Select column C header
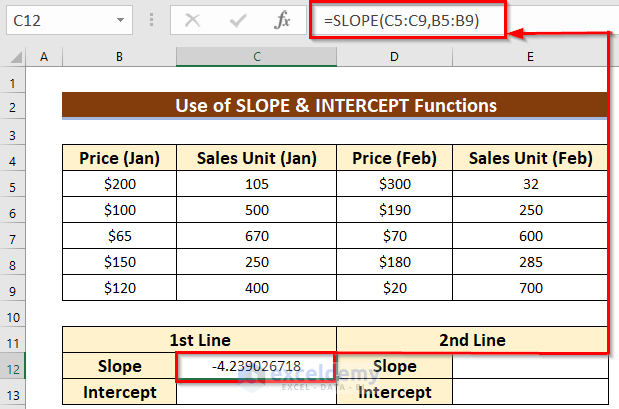This screenshot has width=619, height=409. point(257,59)
